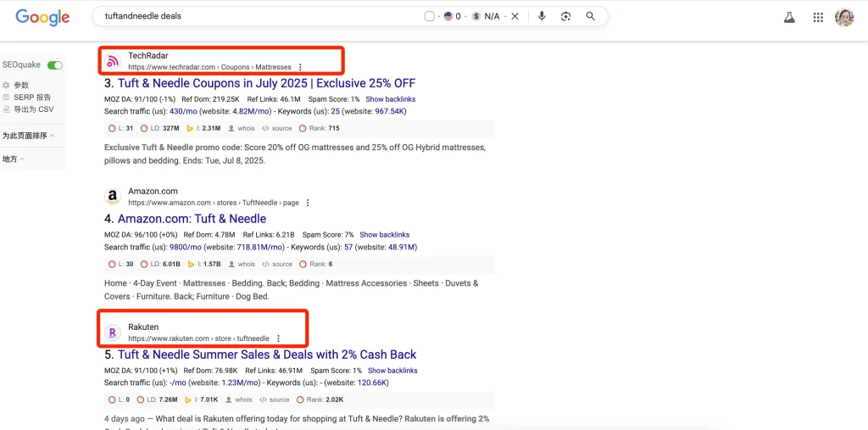868x430 pixels.
Task: View source for the TechRadar result
Action: (277, 129)
